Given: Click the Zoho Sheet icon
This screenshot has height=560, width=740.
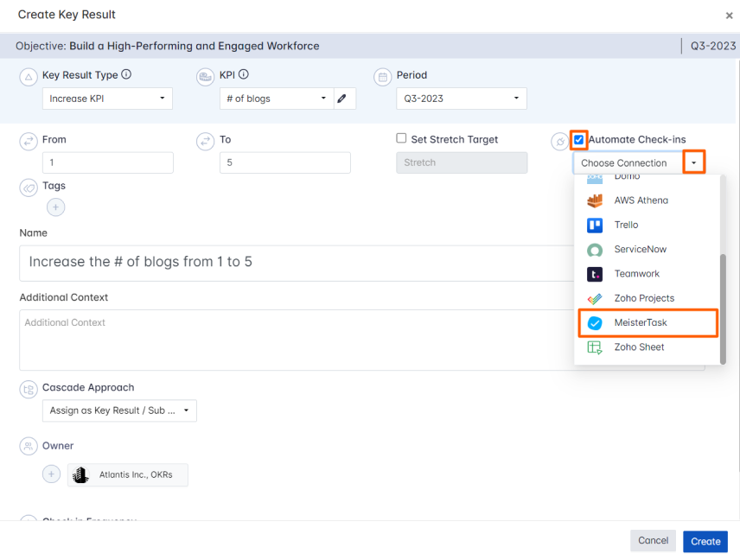Looking at the screenshot, I should [x=595, y=347].
